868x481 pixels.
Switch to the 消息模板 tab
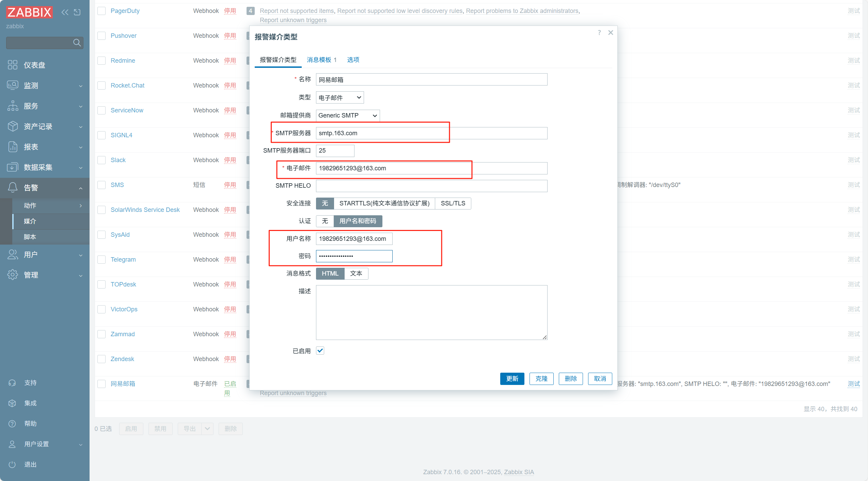pos(321,60)
